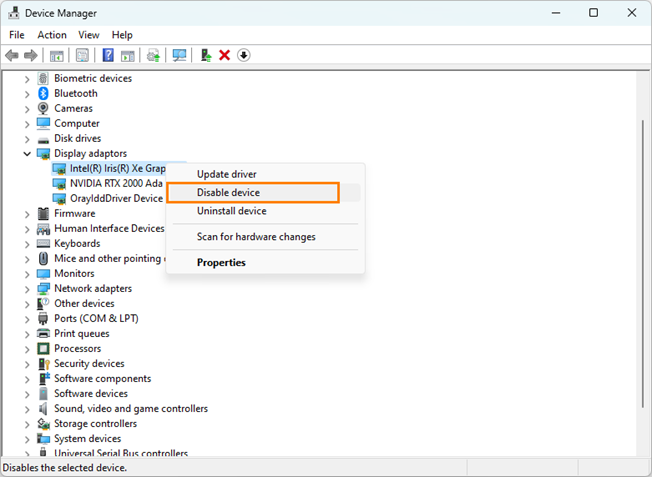Expand the Software components chevron

tap(27, 379)
